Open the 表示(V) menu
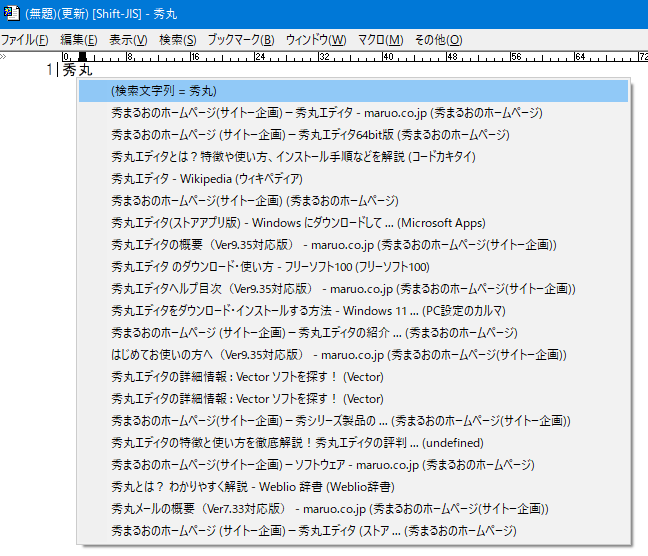Image resolution: width=648 pixels, height=556 pixels. (128, 40)
